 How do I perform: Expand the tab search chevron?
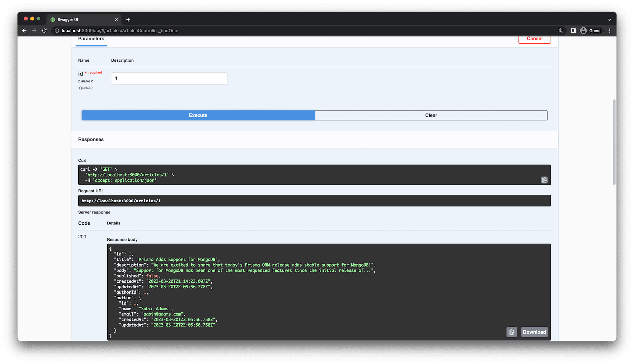point(610,20)
